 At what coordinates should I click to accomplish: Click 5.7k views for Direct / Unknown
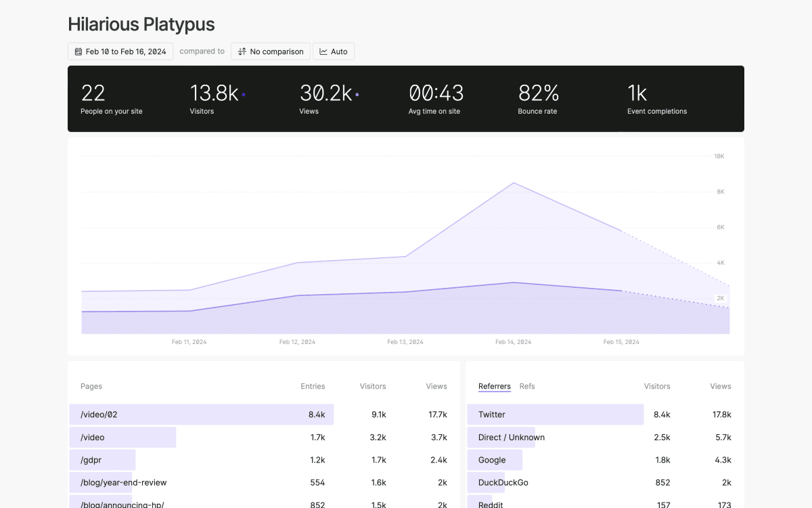(x=723, y=438)
